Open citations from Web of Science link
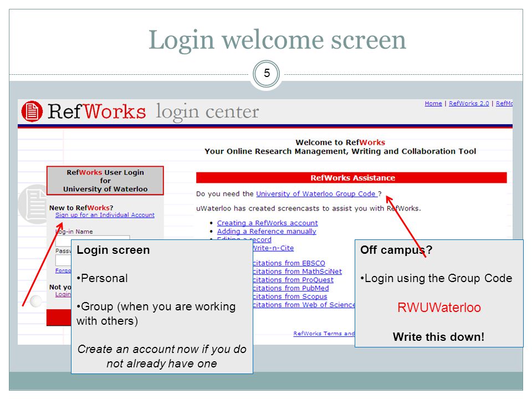Screen dimensions: 532x399 304,305
